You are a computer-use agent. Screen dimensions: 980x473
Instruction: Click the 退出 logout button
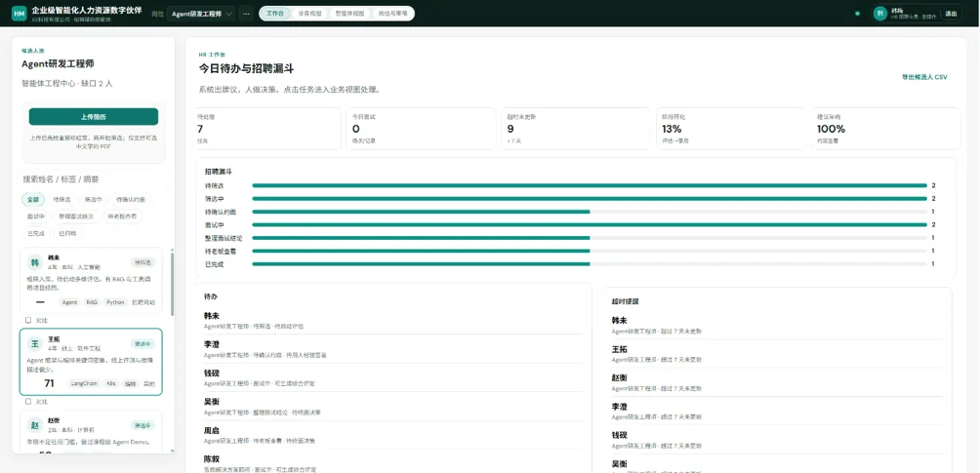pyautogui.click(x=951, y=13)
